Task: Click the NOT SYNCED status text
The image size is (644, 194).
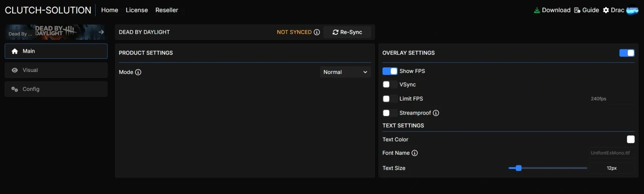Action: [x=294, y=32]
